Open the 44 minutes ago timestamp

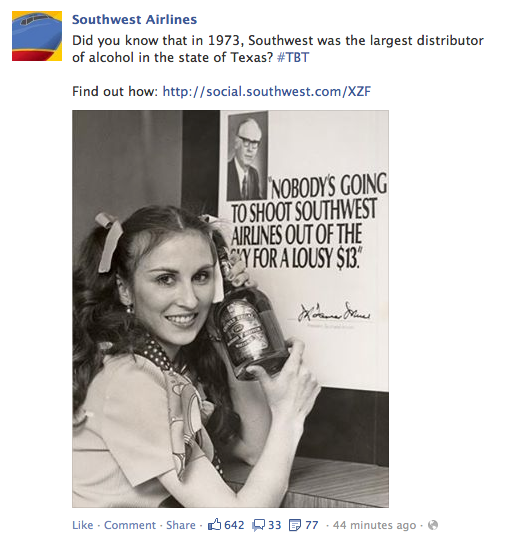point(374,525)
